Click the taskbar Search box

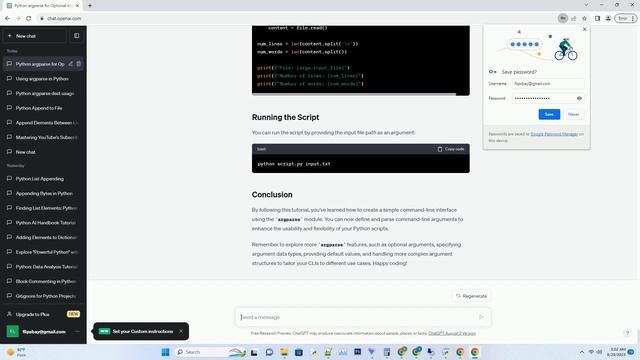209,352
